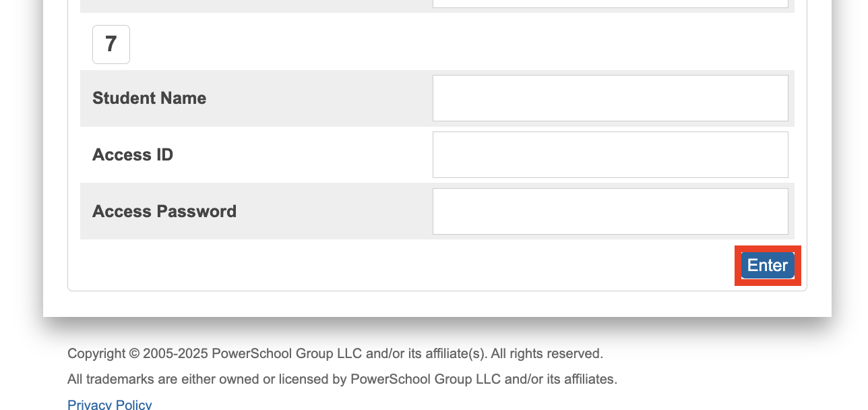
Task: Click the "Student Name" label text
Action: coord(149,98)
